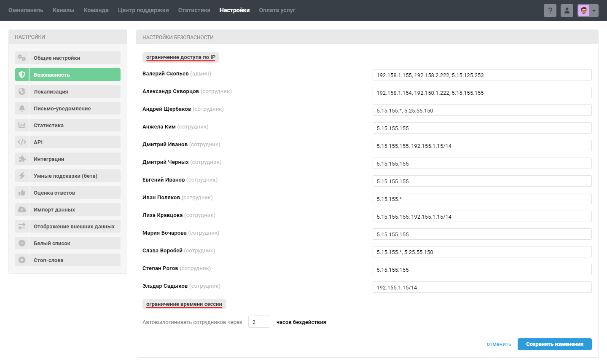
Task: Click the code brackets icon beside API
Action: tap(22, 142)
